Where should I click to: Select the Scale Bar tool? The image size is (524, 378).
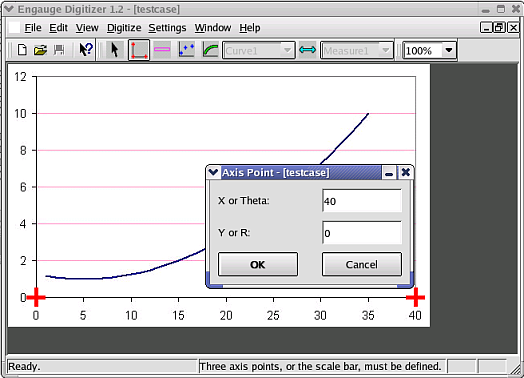[x=162, y=49]
